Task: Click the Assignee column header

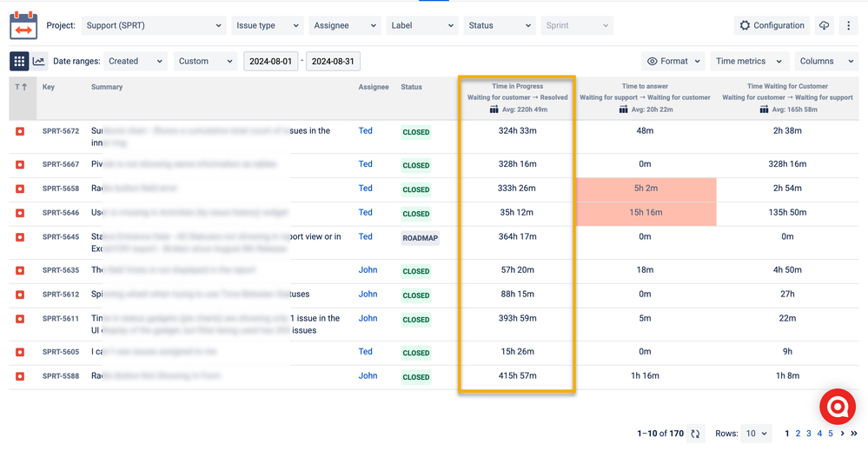Action: point(374,87)
